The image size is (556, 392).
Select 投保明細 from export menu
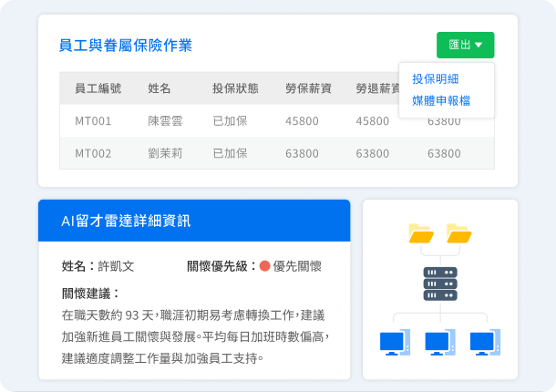435,79
